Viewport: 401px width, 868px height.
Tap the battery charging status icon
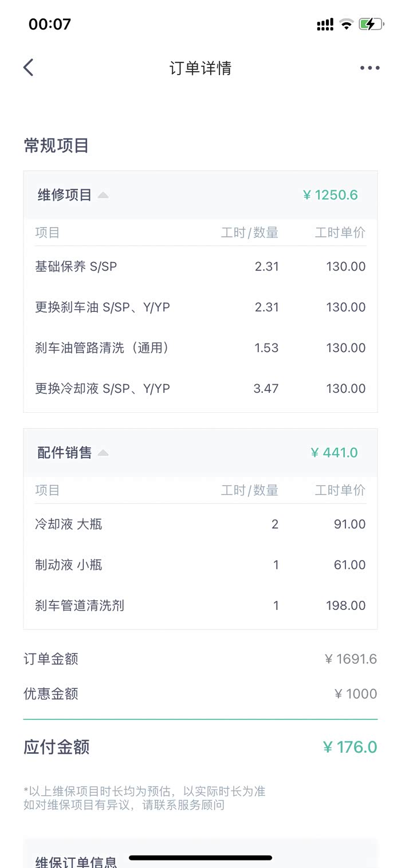[x=371, y=24]
